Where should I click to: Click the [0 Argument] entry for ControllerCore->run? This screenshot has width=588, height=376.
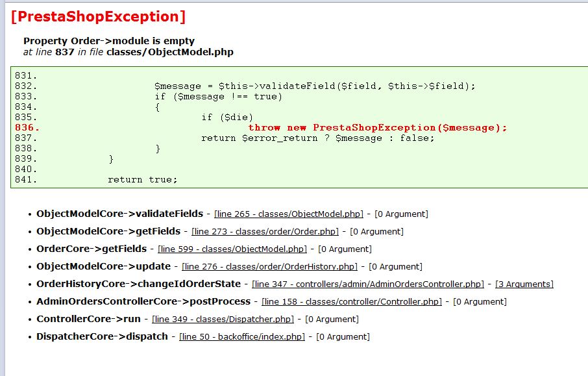pos(332,320)
